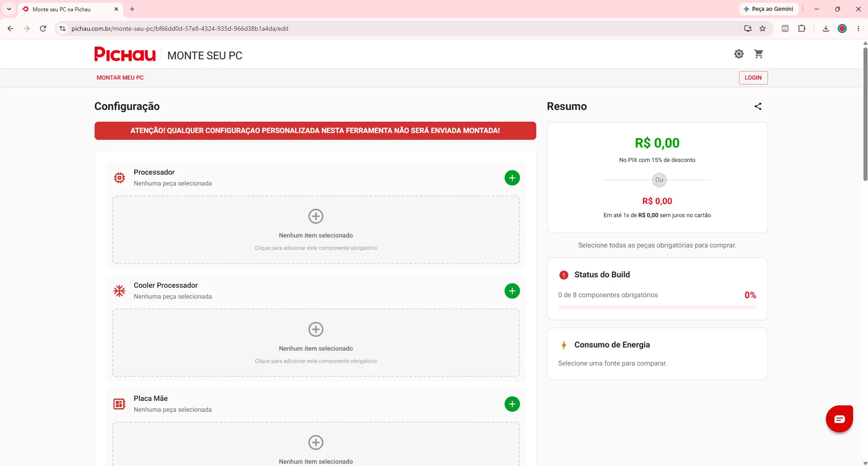Click Peça ao Gemini button
Image resolution: width=868 pixels, height=466 pixels.
[768, 9]
